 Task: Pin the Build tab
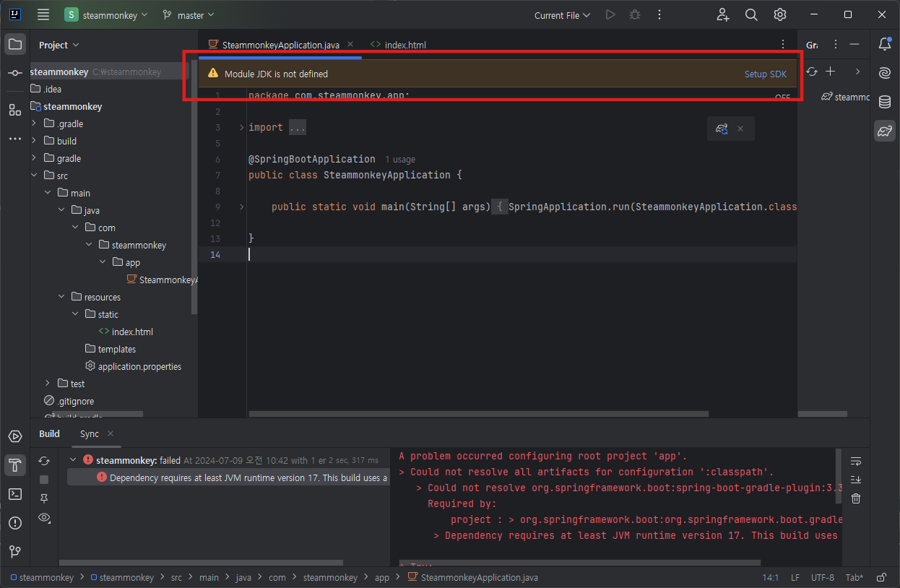pos(44,498)
